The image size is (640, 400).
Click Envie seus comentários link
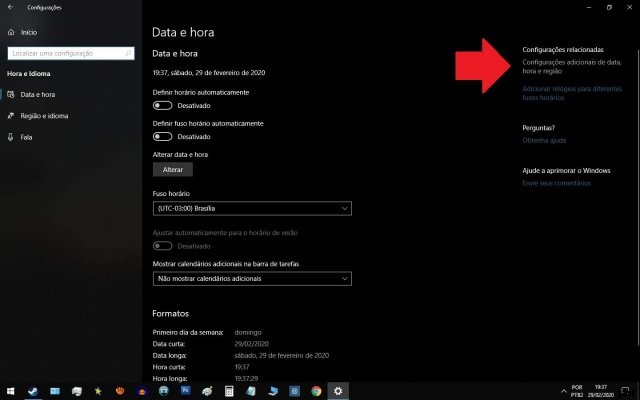click(557, 183)
